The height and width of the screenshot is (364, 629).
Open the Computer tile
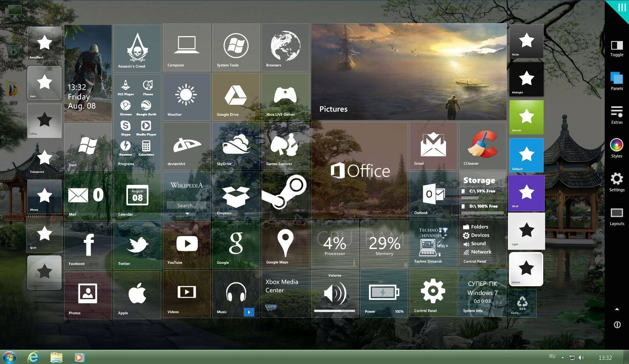[x=187, y=47]
